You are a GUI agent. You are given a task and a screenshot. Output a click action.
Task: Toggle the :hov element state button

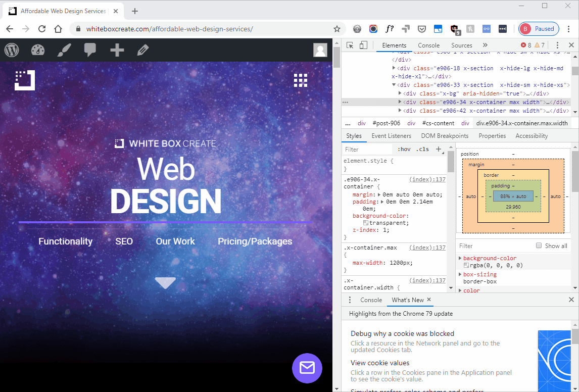(404, 150)
